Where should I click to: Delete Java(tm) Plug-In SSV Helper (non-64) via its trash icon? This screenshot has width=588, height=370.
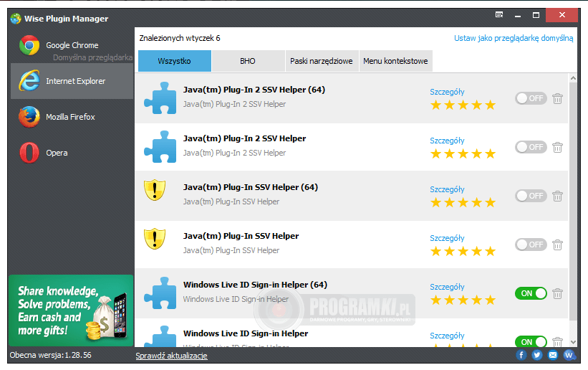tap(558, 245)
